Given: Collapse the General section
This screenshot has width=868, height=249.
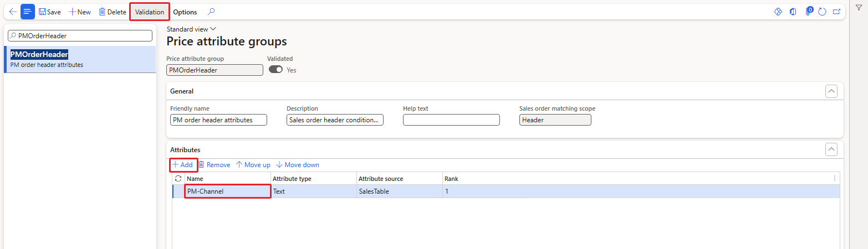Looking at the screenshot, I should click(x=831, y=91).
